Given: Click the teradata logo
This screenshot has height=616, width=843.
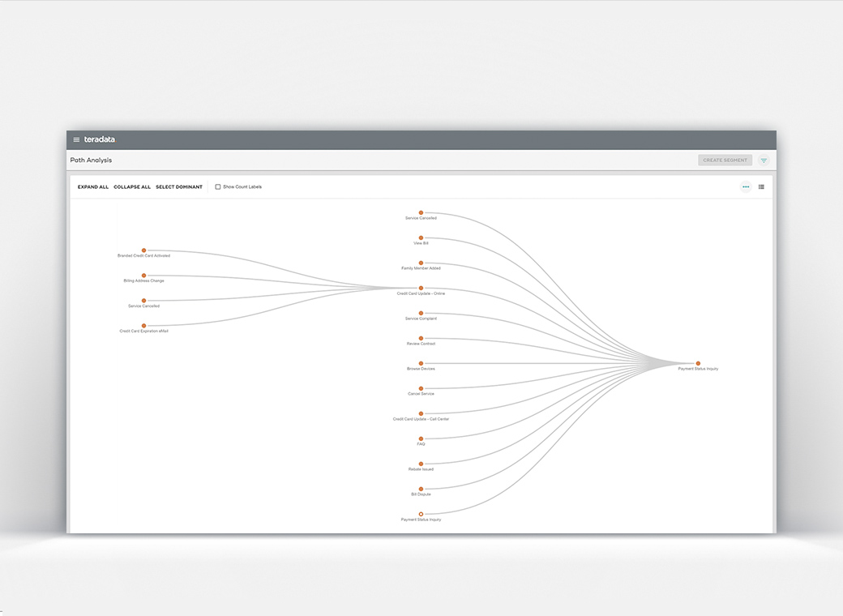Looking at the screenshot, I should coord(99,139).
